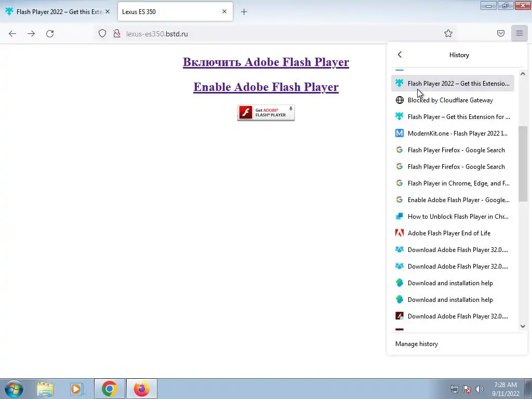Open the network status tray icon

[x=454, y=389]
